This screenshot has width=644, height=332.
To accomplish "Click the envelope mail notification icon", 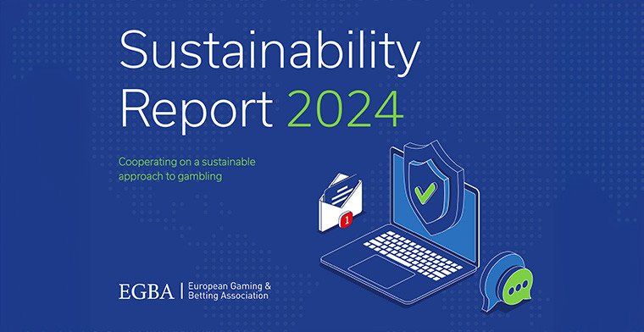I will point(341,202).
